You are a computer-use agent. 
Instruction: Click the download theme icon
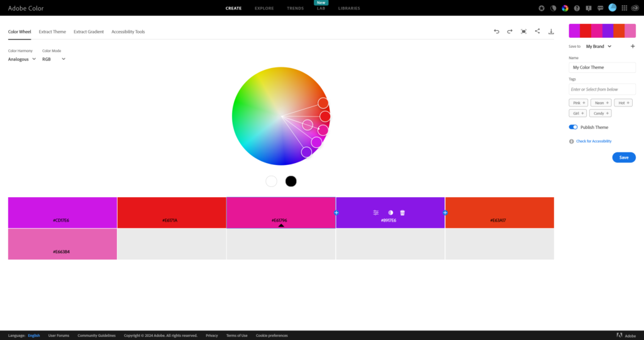click(x=551, y=31)
